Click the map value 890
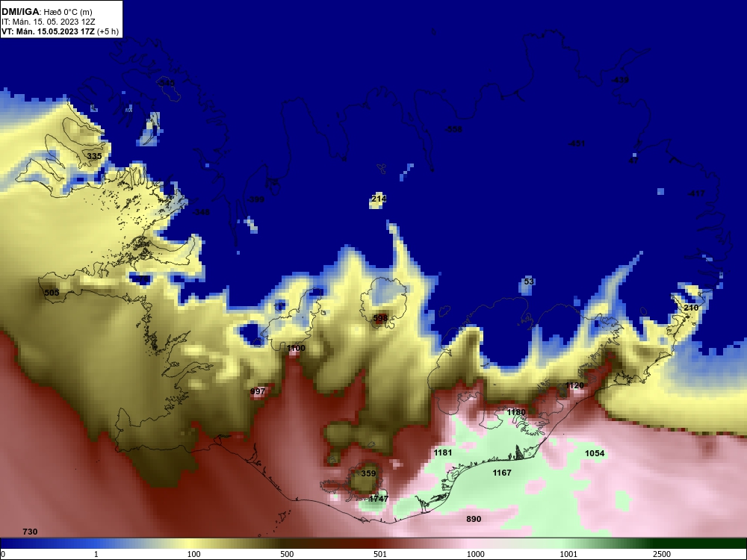The image size is (747, 560). click(474, 519)
